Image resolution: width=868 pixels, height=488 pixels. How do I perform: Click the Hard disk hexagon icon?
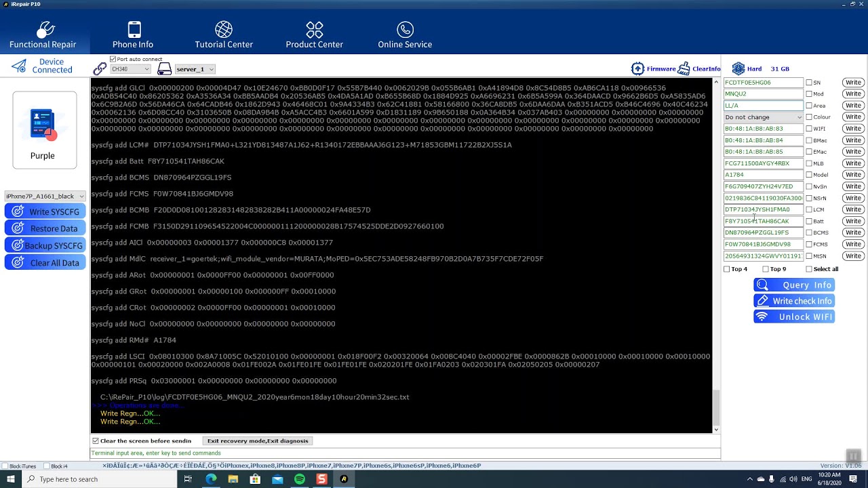pos(738,68)
